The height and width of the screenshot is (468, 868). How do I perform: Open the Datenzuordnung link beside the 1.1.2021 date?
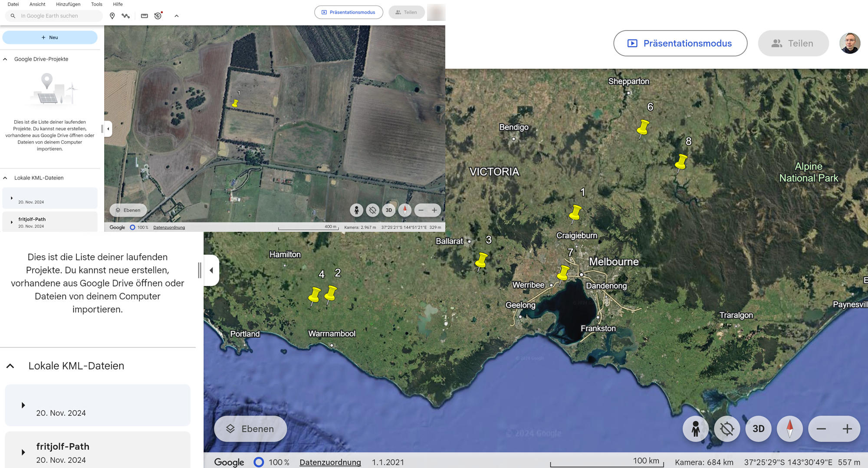[330, 462]
